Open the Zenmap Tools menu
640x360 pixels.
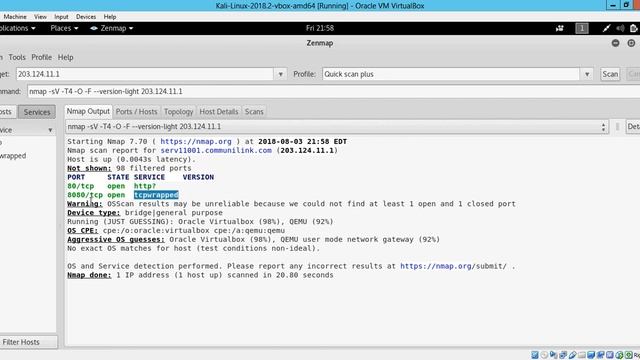(x=17, y=58)
